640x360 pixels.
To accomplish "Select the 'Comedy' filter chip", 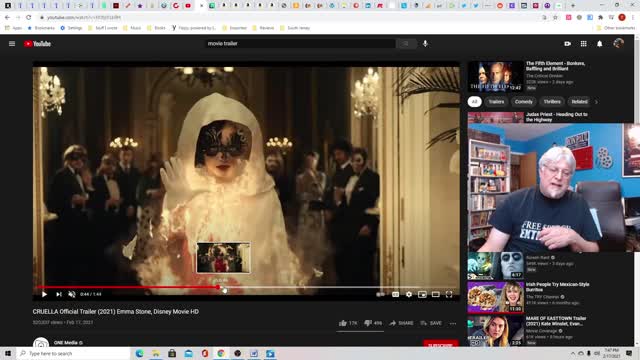I will 524,102.
